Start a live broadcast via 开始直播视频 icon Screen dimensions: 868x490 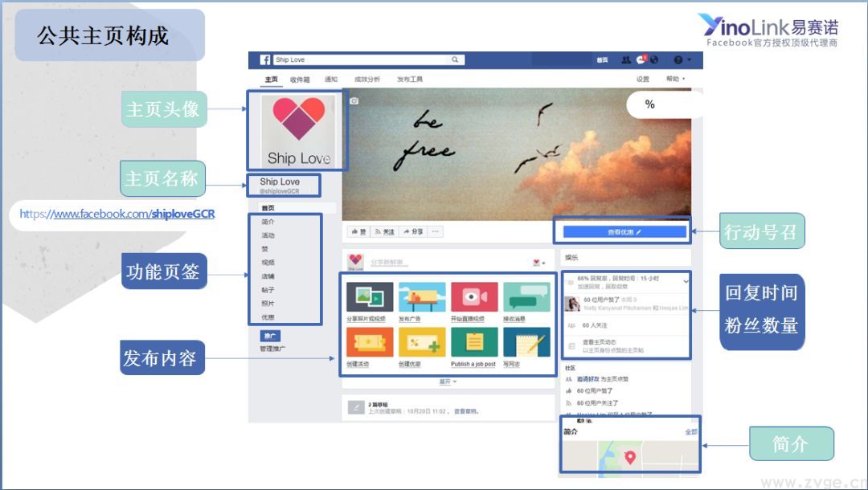(x=474, y=297)
